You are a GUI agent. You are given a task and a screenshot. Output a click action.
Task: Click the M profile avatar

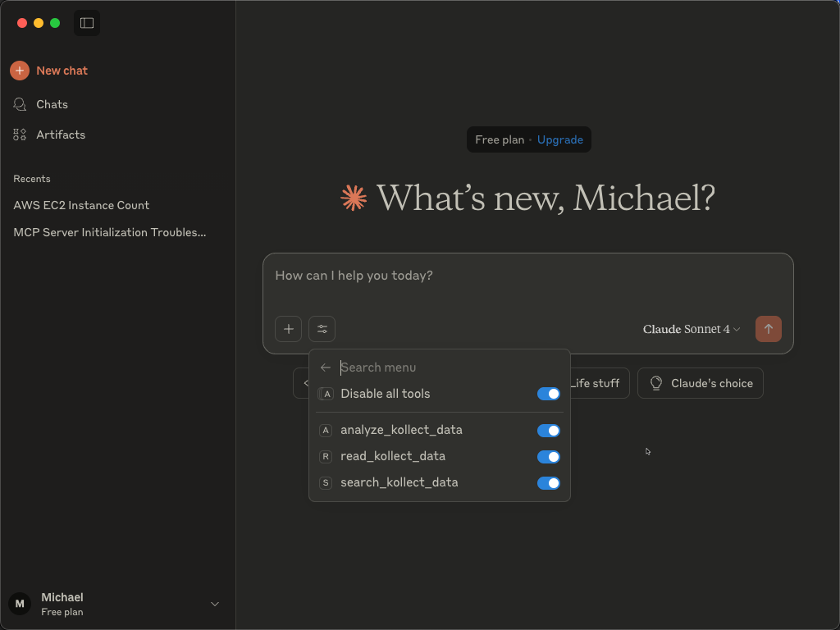[x=20, y=604]
